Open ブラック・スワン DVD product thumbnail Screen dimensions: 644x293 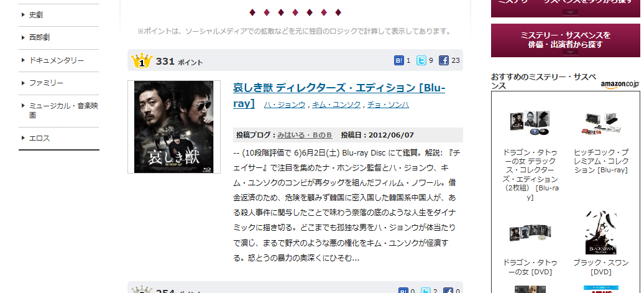pyautogui.click(x=601, y=233)
